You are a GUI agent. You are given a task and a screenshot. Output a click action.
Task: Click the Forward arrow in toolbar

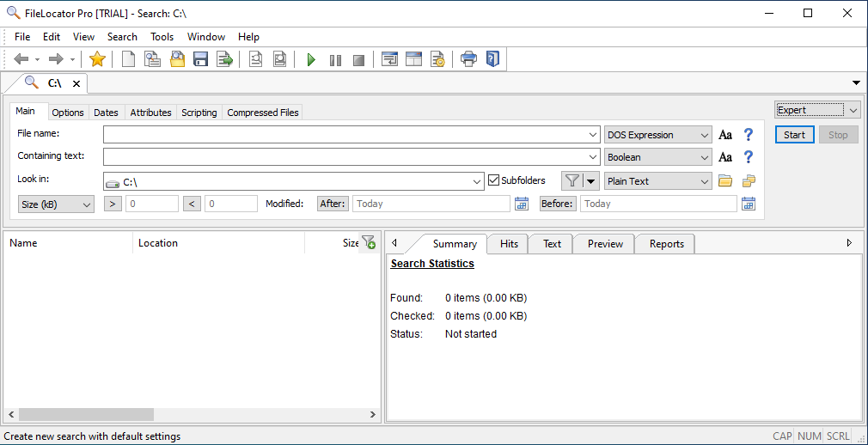[x=56, y=59]
